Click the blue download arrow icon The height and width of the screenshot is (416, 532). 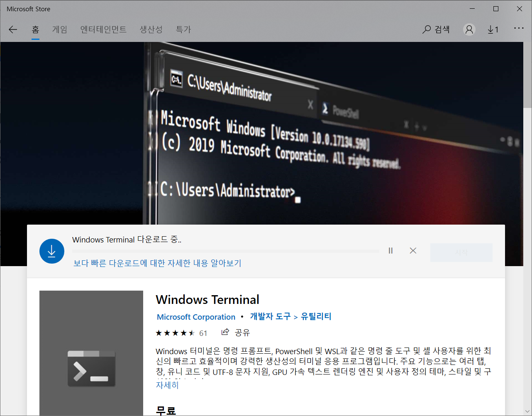click(52, 251)
